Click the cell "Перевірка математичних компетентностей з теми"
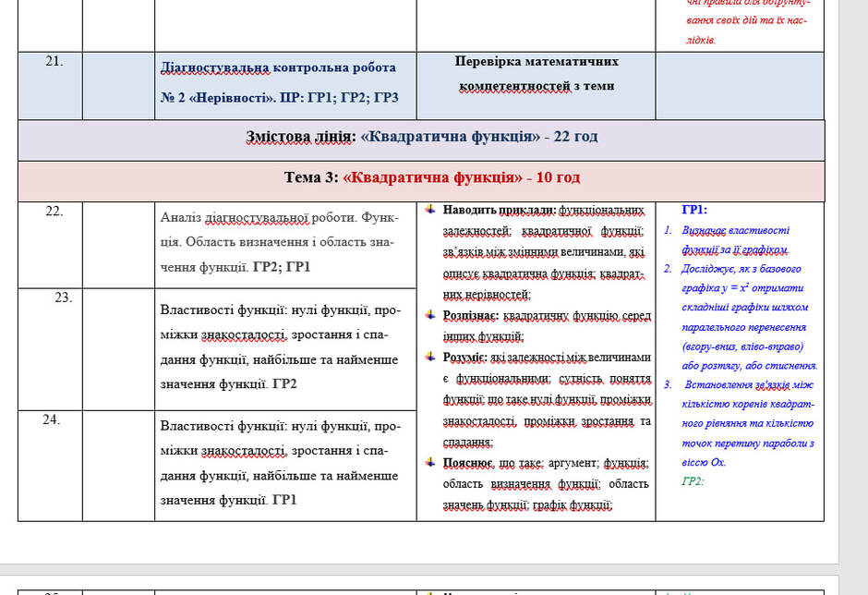Image resolution: width=868 pixels, height=595 pixels. pyautogui.click(x=536, y=85)
